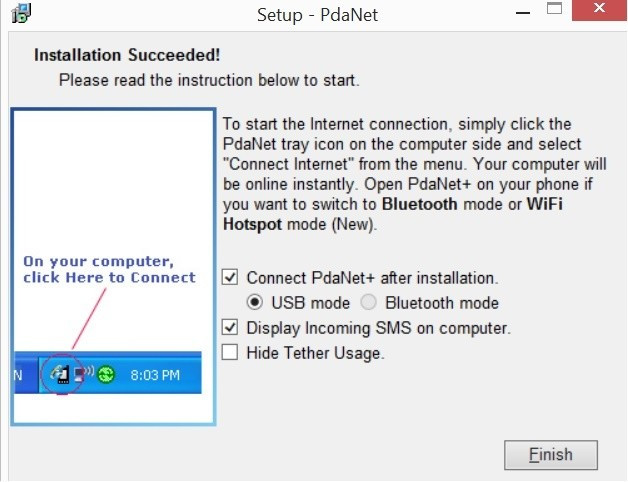Click the Setup installer icon in title bar
Screen dimensions: 628x482
(21, 14)
